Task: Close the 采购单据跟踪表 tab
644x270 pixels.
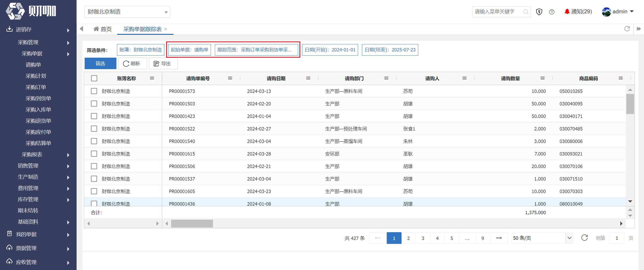Action: coord(166,29)
